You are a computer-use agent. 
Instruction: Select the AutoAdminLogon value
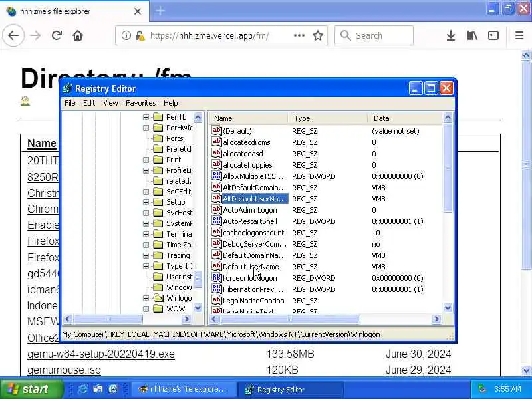(x=250, y=210)
